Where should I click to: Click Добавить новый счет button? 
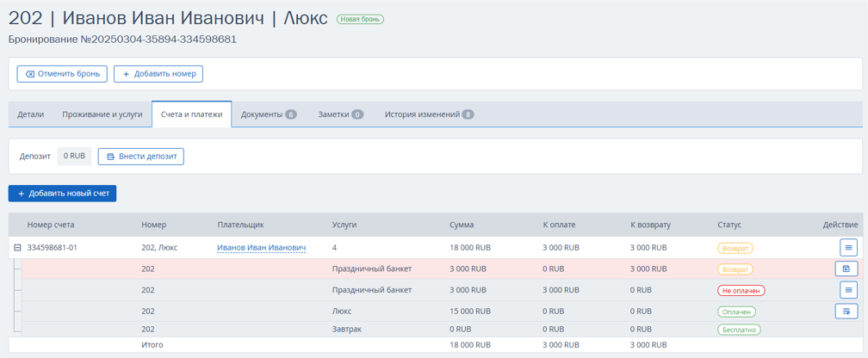pos(62,194)
